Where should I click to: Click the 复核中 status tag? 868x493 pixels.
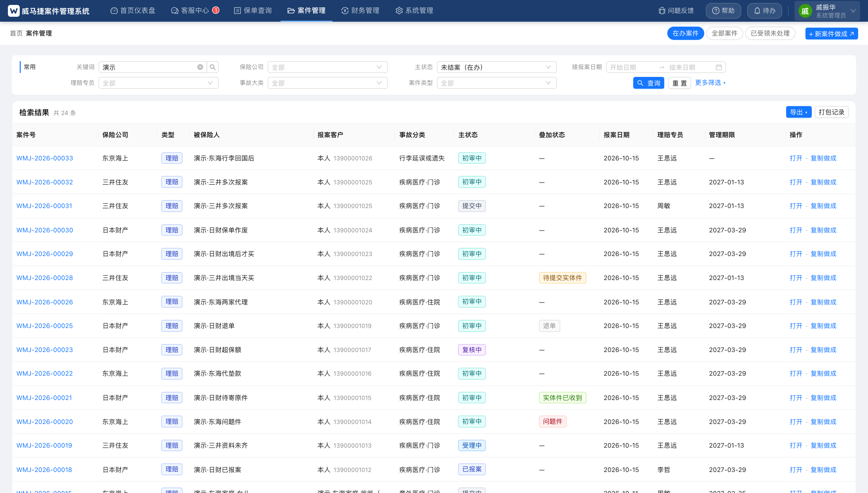pos(472,350)
